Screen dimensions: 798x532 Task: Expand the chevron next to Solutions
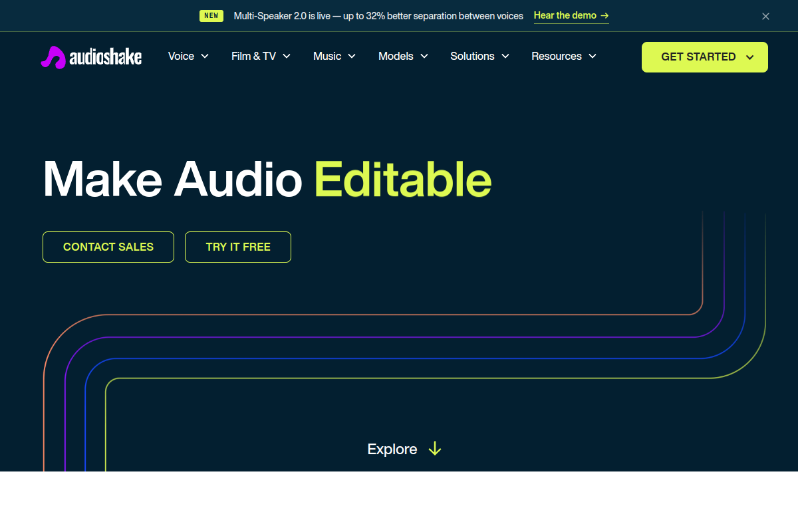pyautogui.click(x=505, y=57)
